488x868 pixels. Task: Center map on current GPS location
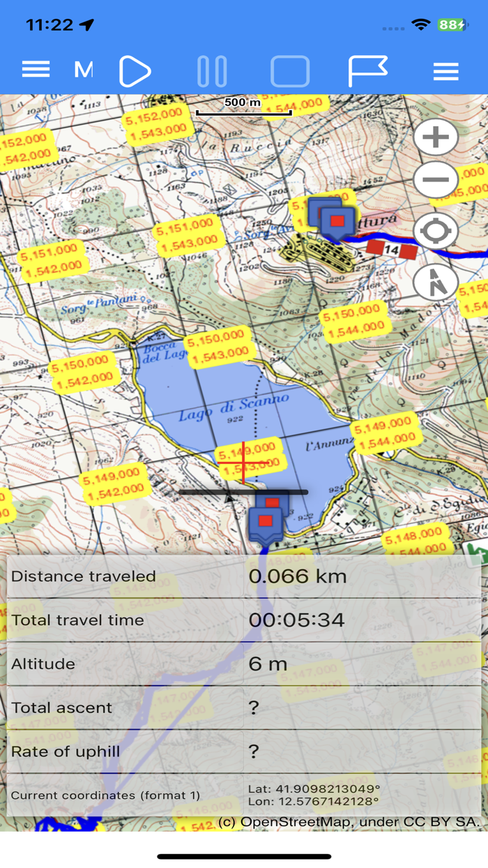436,231
